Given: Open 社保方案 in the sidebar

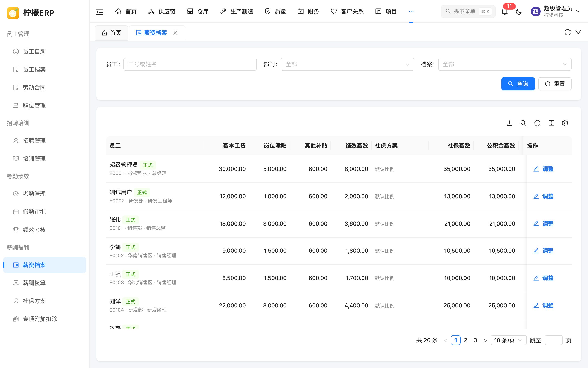Looking at the screenshot, I should pos(45,301).
